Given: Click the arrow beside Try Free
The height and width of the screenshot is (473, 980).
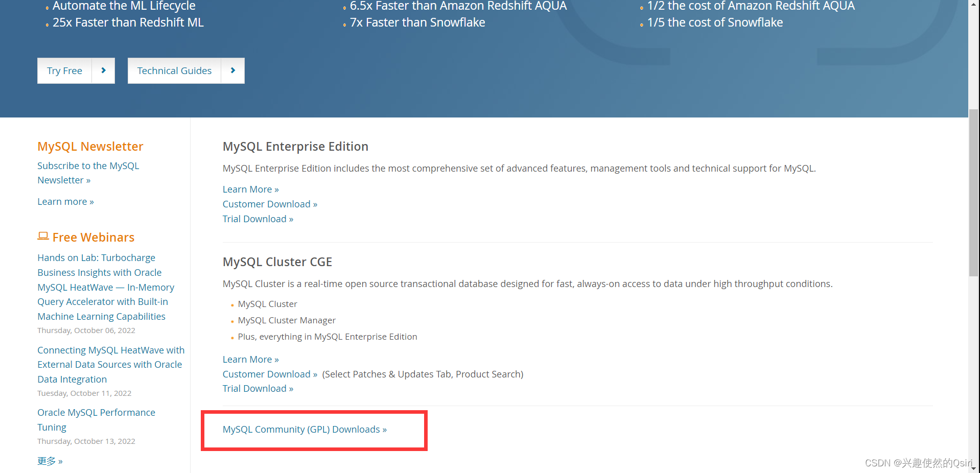Looking at the screenshot, I should (104, 70).
